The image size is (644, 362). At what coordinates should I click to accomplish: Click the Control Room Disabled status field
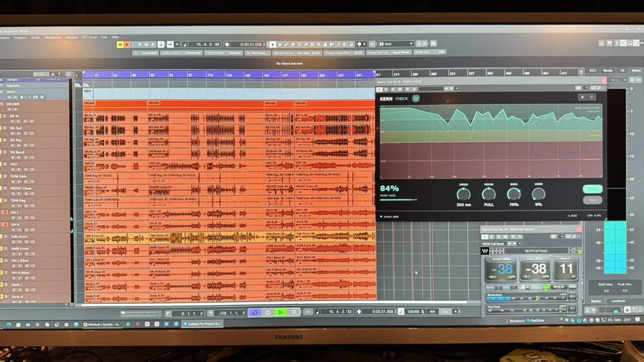(x=223, y=52)
